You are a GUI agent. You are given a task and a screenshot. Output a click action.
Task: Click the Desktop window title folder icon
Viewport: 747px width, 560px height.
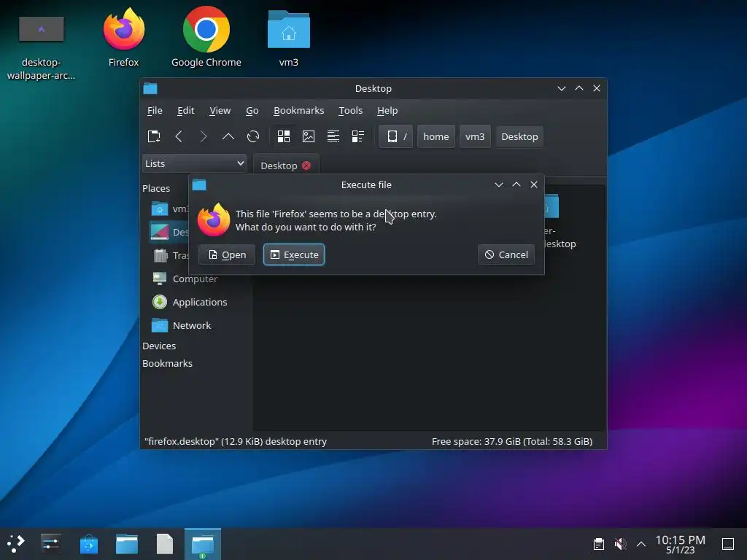point(150,88)
